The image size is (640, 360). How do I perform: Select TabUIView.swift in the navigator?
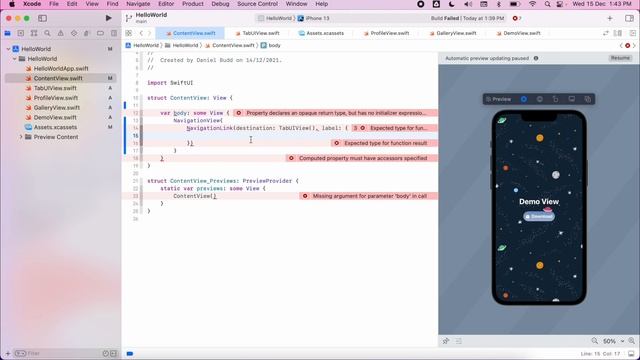[x=55, y=88]
